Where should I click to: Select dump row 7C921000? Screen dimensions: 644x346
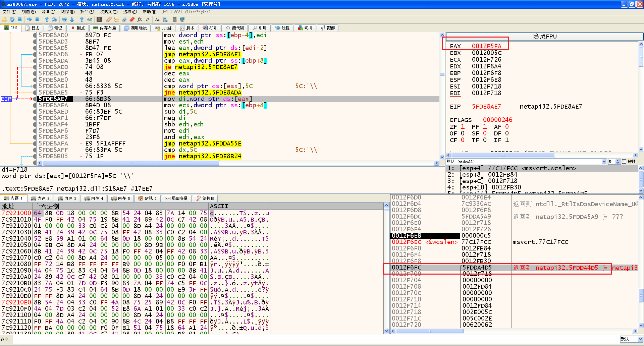click(135, 213)
